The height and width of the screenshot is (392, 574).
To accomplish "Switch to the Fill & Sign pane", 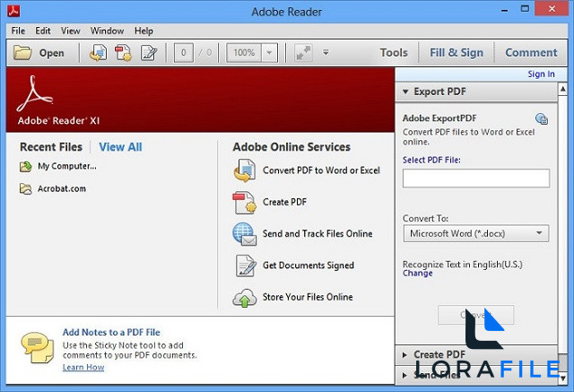I will pyautogui.click(x=457, y=53).
